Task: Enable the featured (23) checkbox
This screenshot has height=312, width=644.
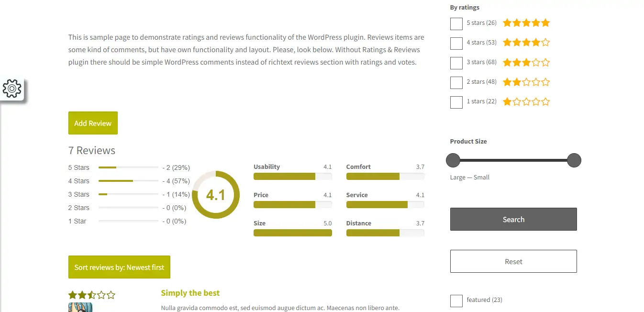Action: [x=456, y=301]
